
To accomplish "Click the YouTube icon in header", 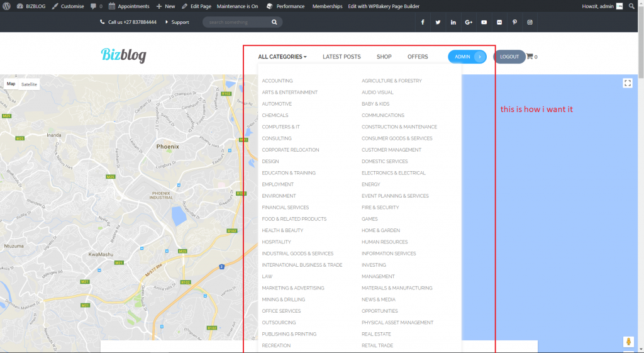I will pos(484,23).
